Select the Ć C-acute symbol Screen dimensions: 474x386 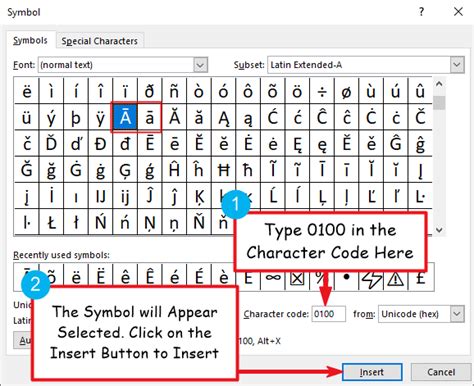point(273,117)
